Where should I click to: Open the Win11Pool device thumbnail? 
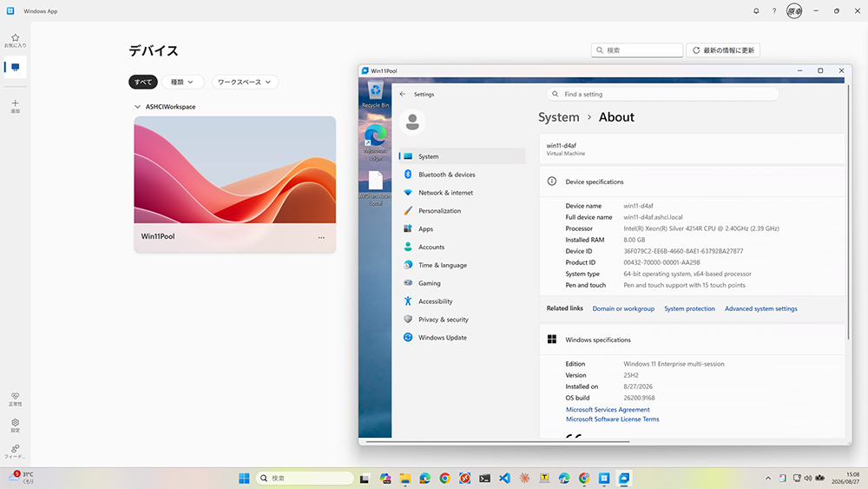tap(234, 170)
